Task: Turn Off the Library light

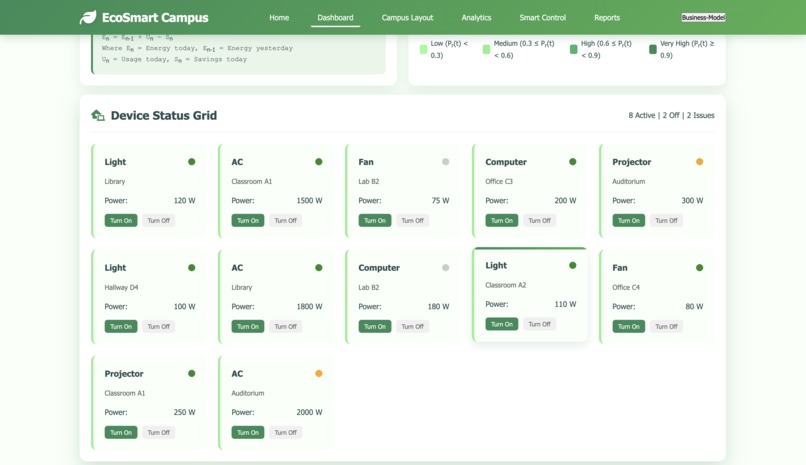Action: (x=158, y=220)
